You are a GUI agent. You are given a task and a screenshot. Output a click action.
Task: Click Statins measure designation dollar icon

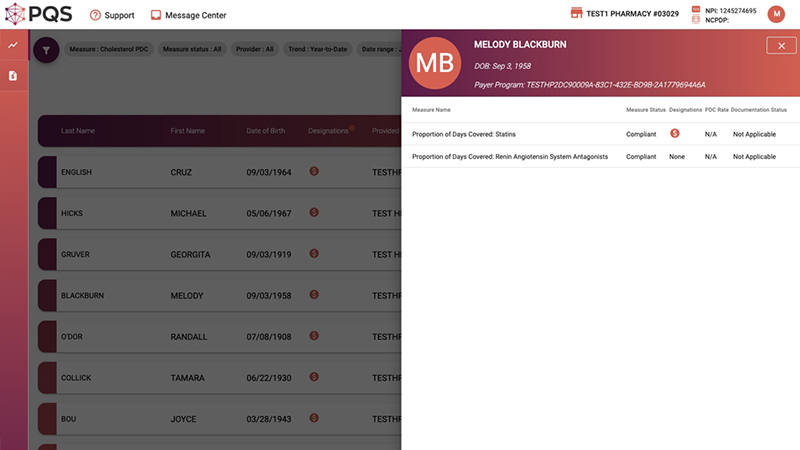pyautogui.click(x=674, y=133)
